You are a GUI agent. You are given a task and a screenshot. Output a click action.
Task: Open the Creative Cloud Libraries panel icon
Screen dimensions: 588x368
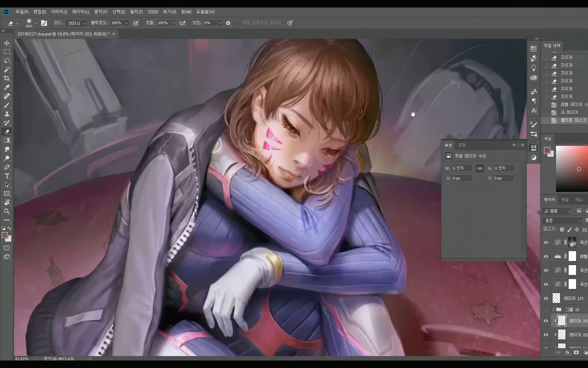[534, 78]
